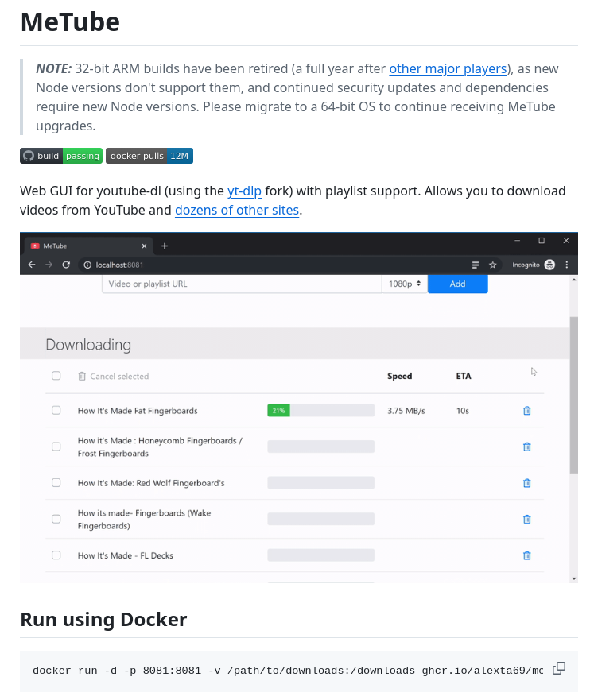
Task: Tick the select-all checkbox beside Cancel selected
Action: point(56,376)
